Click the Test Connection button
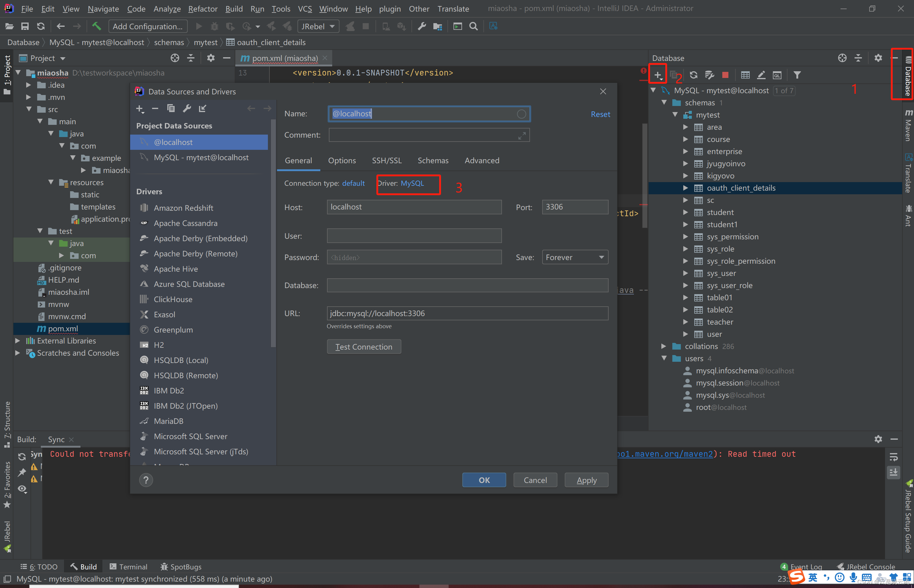This screenshot has width=914, height=588. pos(364,347)
